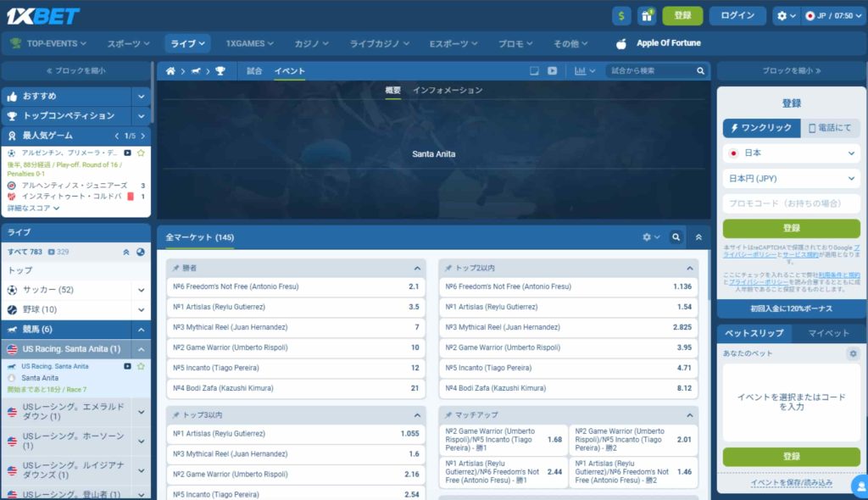Collapse live list with double-chevron icon

pyautogui.click(x=126, y=252)
